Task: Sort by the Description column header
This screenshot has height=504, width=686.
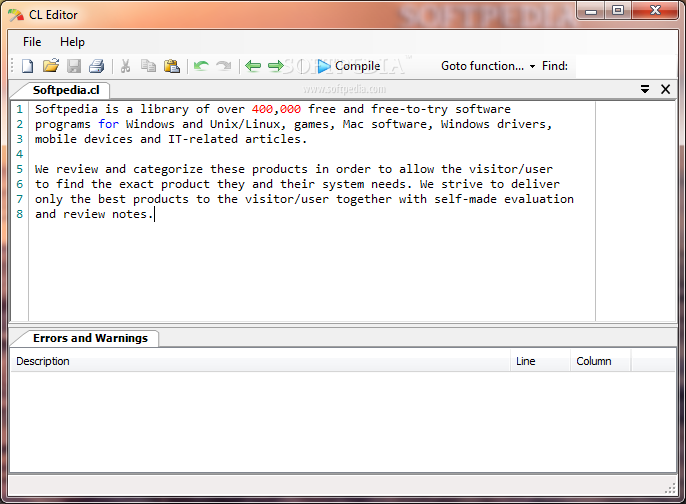Action: pos(260,361)
